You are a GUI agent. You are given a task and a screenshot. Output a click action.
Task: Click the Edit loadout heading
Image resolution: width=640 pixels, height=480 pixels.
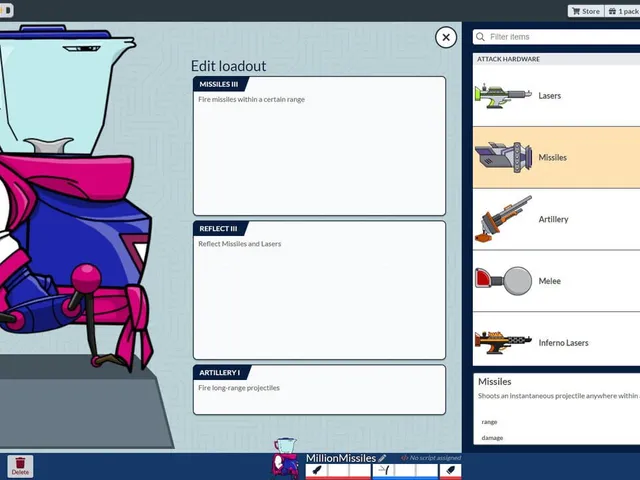click(229, 66)
